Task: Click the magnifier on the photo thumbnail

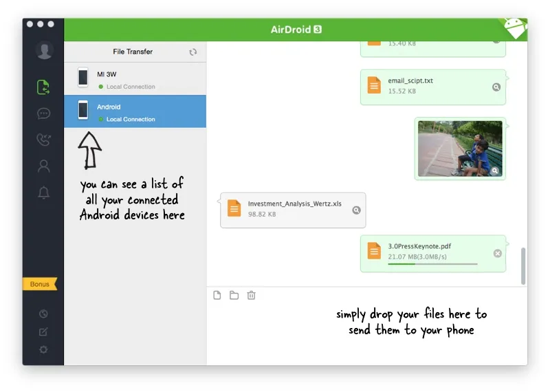Action: click(x=494, y=171)
